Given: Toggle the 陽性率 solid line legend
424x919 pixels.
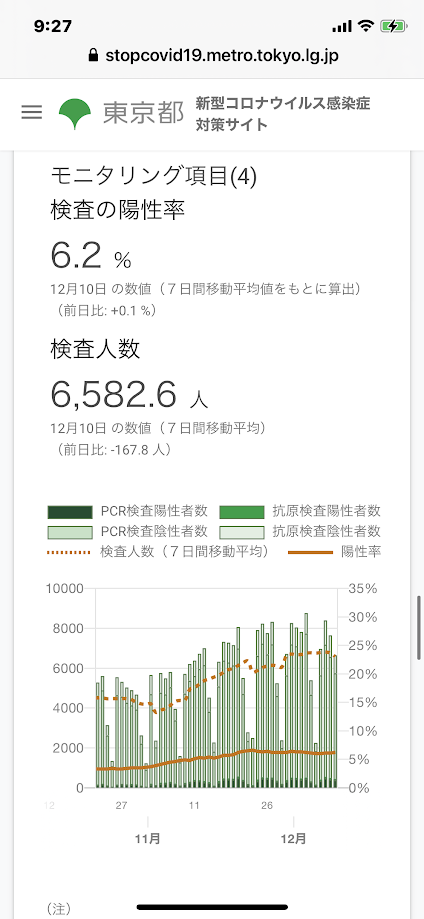Looking at the screenshot, I should coord(335,552).
